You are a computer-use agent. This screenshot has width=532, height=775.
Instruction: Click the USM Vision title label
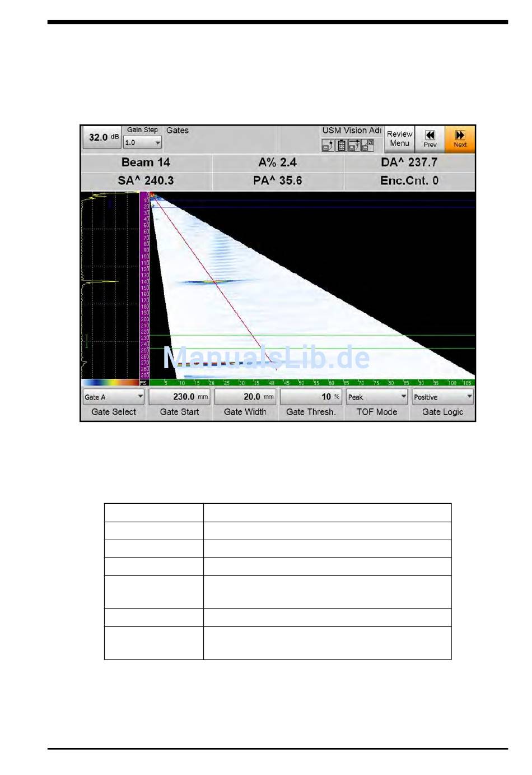tap(352, 131)
